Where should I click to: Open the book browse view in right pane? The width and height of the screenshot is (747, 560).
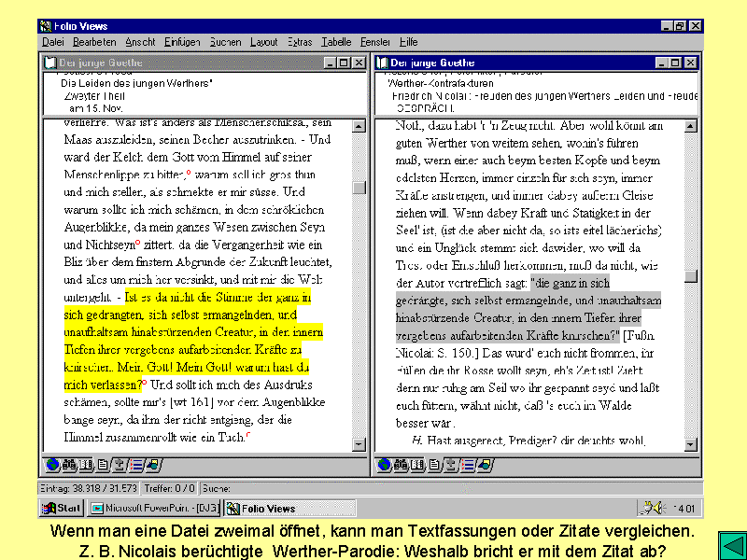click(x=416, y=465)
